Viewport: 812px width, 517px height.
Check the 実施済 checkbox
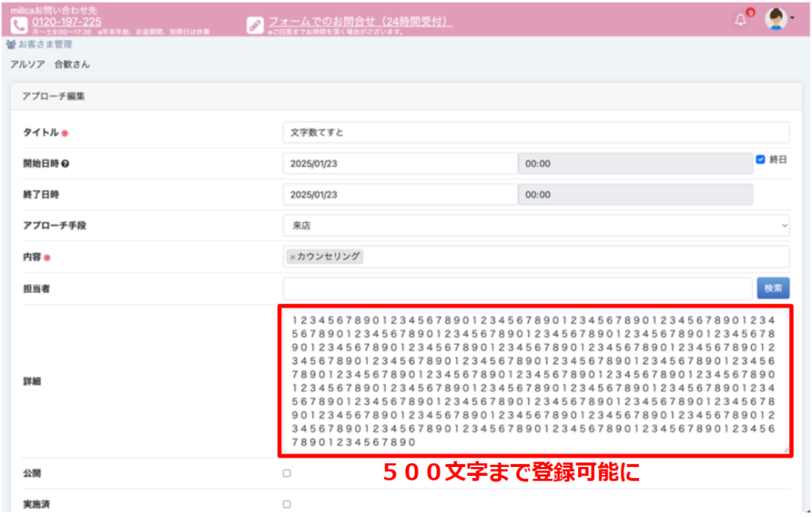[x=287, y=504]
